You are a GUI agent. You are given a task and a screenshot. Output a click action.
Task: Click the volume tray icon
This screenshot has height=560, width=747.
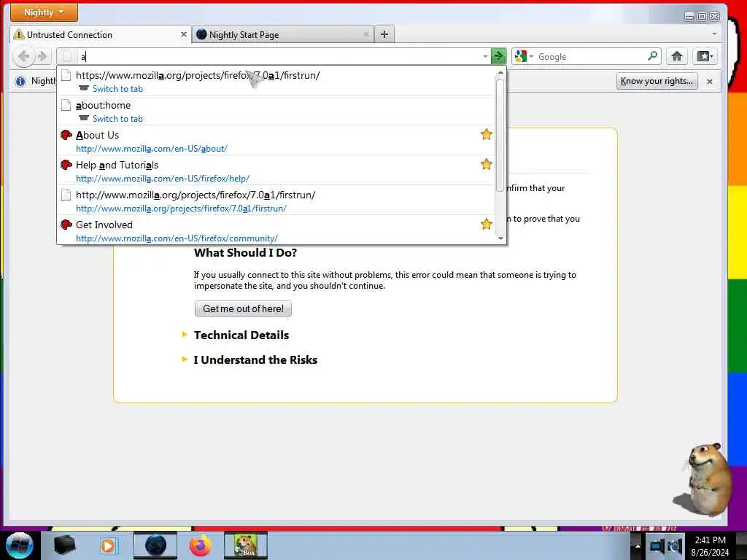coord(675,546)
